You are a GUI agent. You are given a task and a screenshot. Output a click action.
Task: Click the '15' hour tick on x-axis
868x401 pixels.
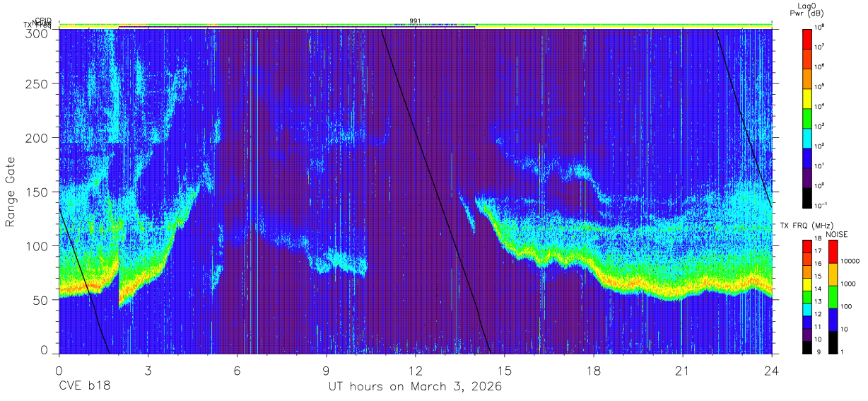tap(505, 370)
